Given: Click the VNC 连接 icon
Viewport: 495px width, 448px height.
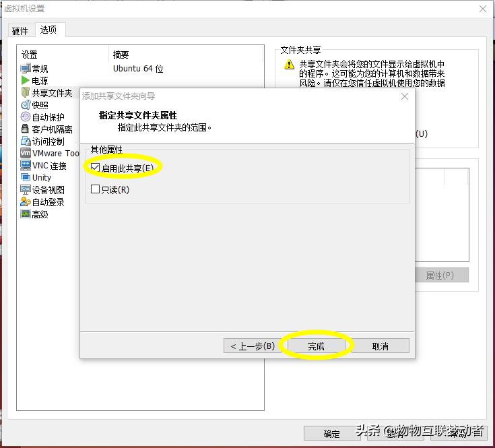Looking at the screenshot, I should pos(26,165).
